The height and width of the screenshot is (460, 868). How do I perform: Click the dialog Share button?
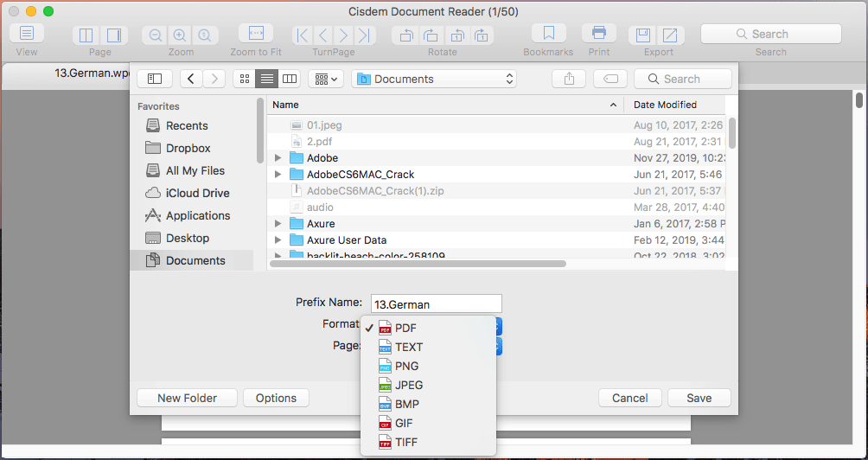point(569,79)
